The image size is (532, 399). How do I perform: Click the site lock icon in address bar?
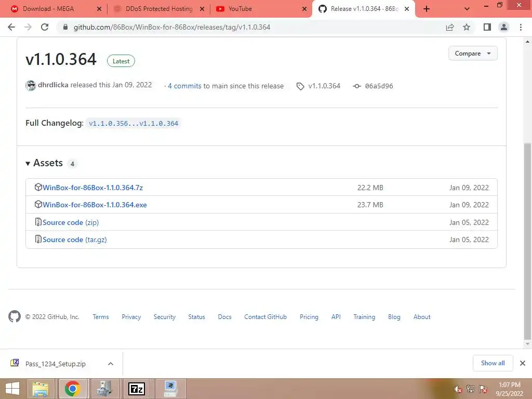pos(65,27)
